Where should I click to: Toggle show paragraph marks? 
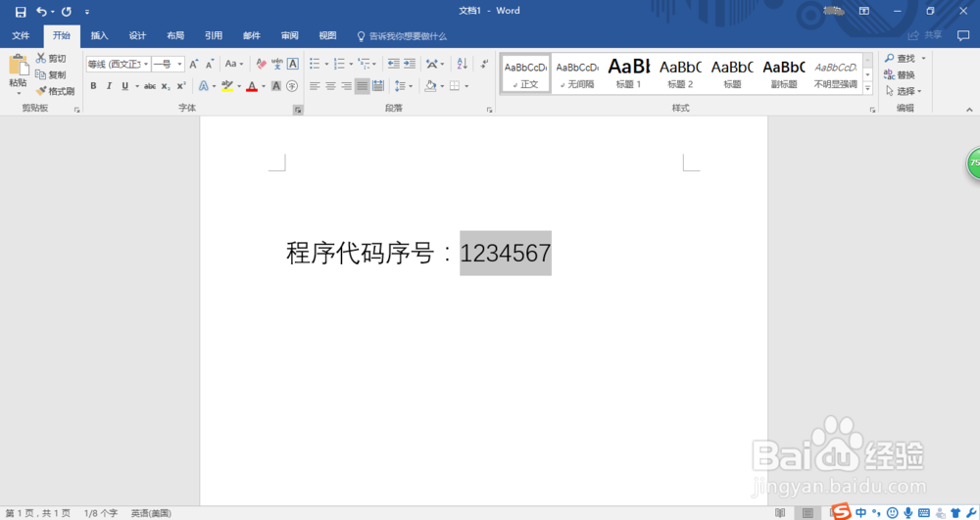coord(484,64)
